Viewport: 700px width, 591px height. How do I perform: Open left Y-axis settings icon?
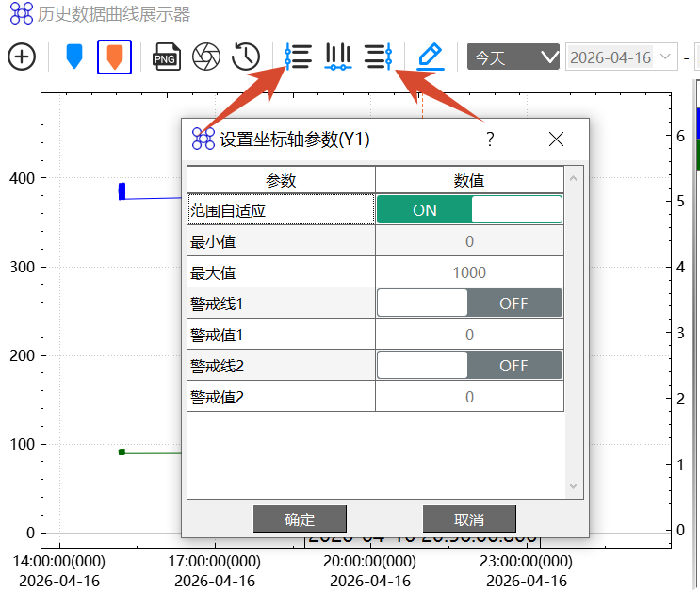click(x=299, y=57)
